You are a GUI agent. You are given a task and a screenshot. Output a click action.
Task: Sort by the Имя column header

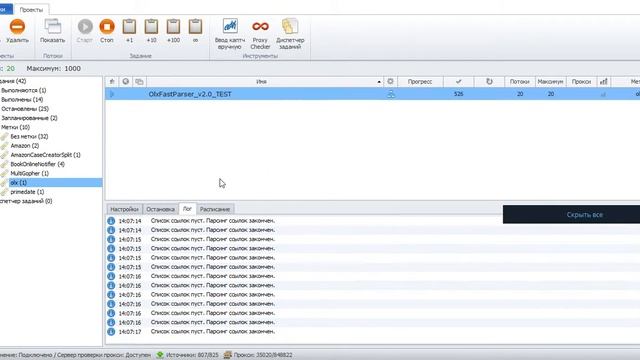(261, 82)
